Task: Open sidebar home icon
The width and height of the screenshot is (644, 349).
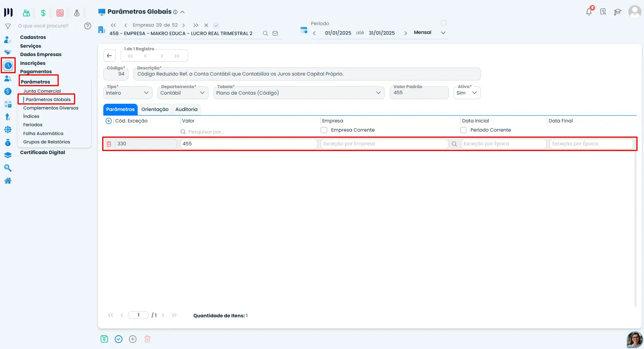Action: pos(8,181)
